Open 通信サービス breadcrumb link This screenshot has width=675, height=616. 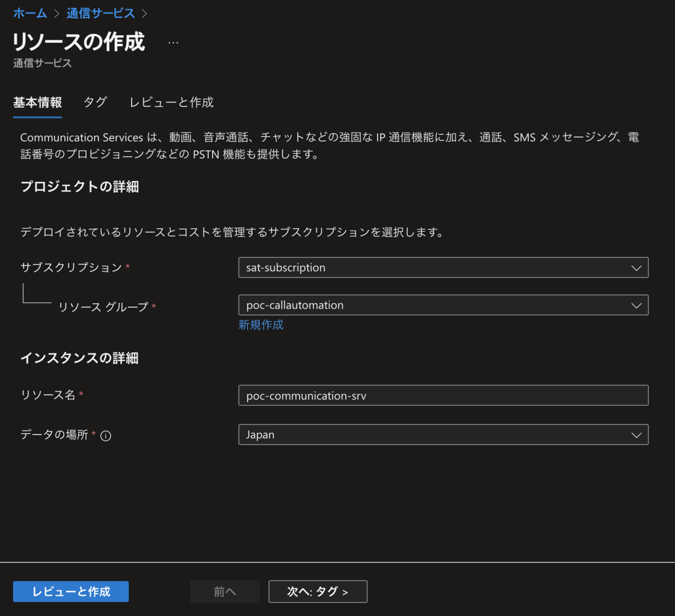(101, 13)
